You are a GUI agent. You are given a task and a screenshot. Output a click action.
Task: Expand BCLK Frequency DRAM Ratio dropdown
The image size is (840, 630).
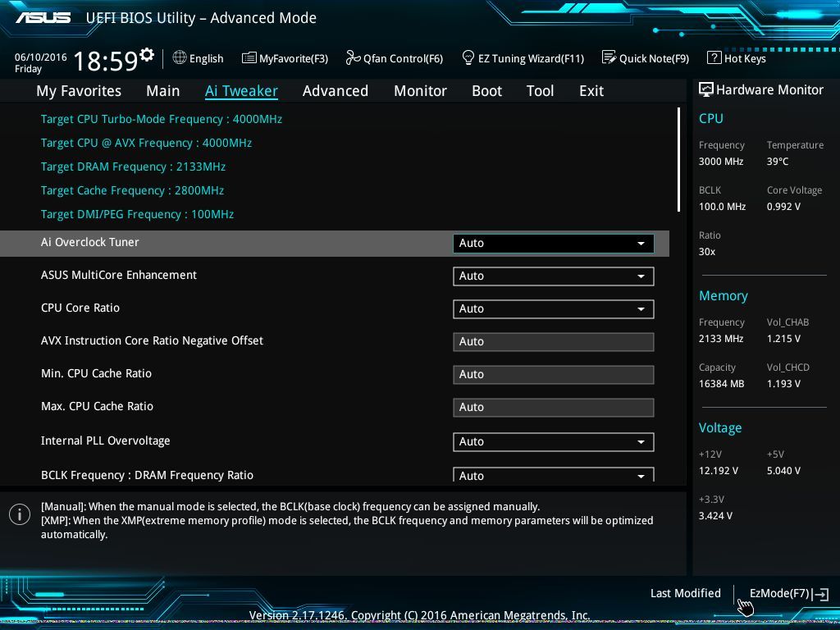(554, 475)
